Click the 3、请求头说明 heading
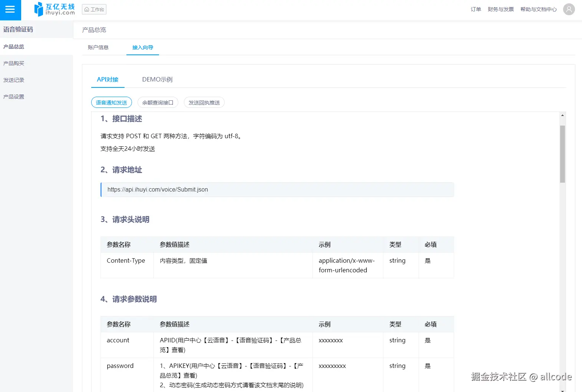Viewport: 582px width, 392px height. pyautogui.click(x=125, y=219)
